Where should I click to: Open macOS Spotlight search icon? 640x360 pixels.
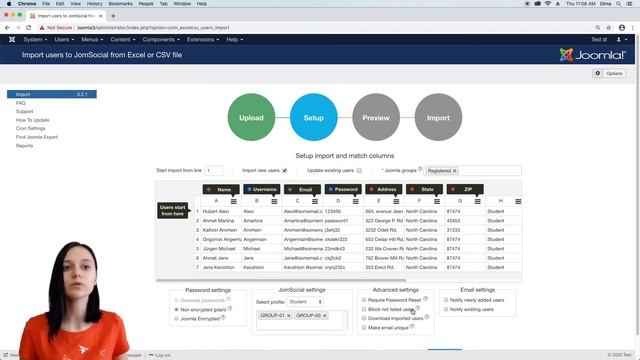619,4
